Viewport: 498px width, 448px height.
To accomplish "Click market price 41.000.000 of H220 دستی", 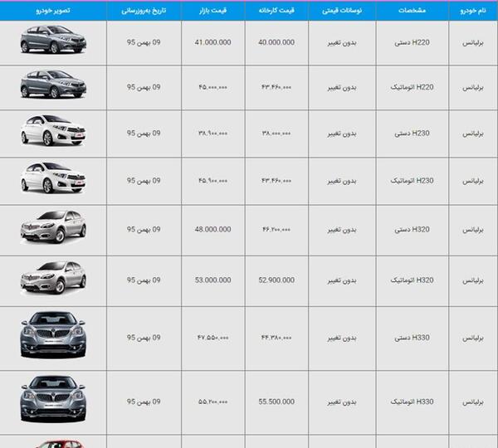I will (x=212, y=42).
